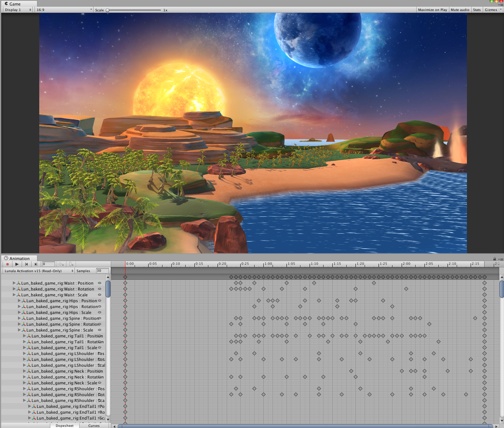Open the 16:9 aspect ratio dropdown
This screenshot has height=428, width=504.
[64, 10]
